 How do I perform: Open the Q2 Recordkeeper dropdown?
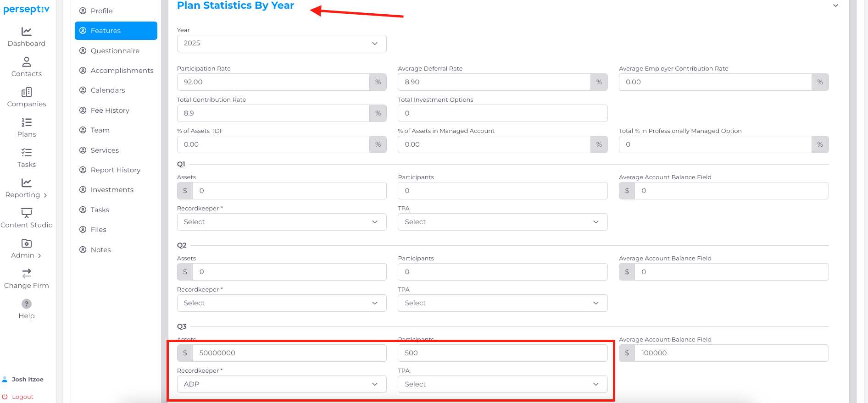pos(282,303)
